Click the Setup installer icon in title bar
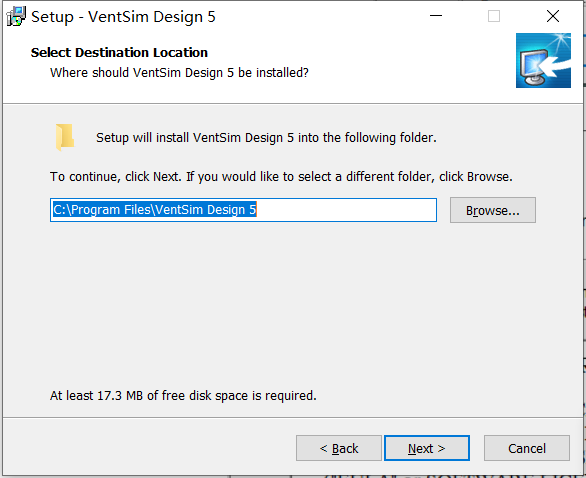 [x=16, y=16]
